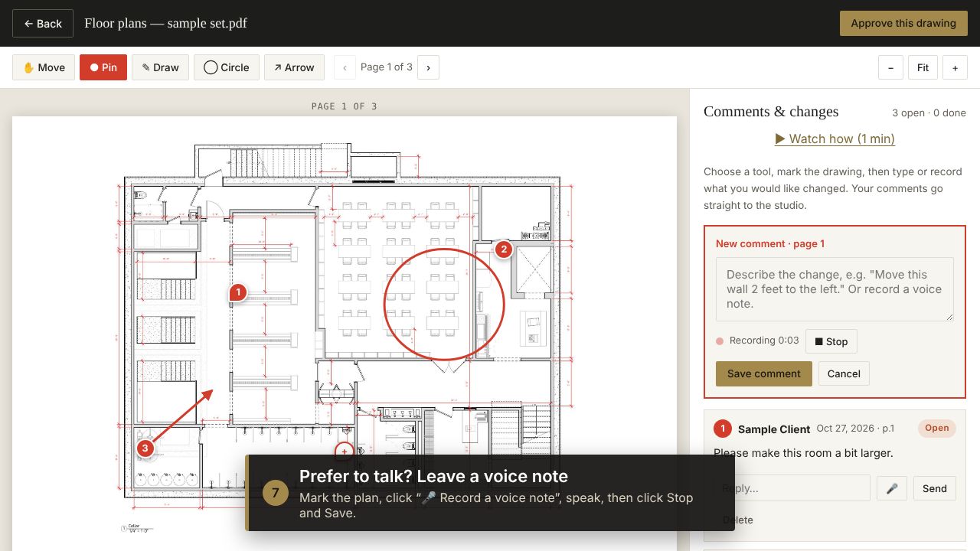This screenshot has height=551, width=980.
Task: Click the Oct 27, 2026 · p.1 date
Action: (x=855, y=429)
